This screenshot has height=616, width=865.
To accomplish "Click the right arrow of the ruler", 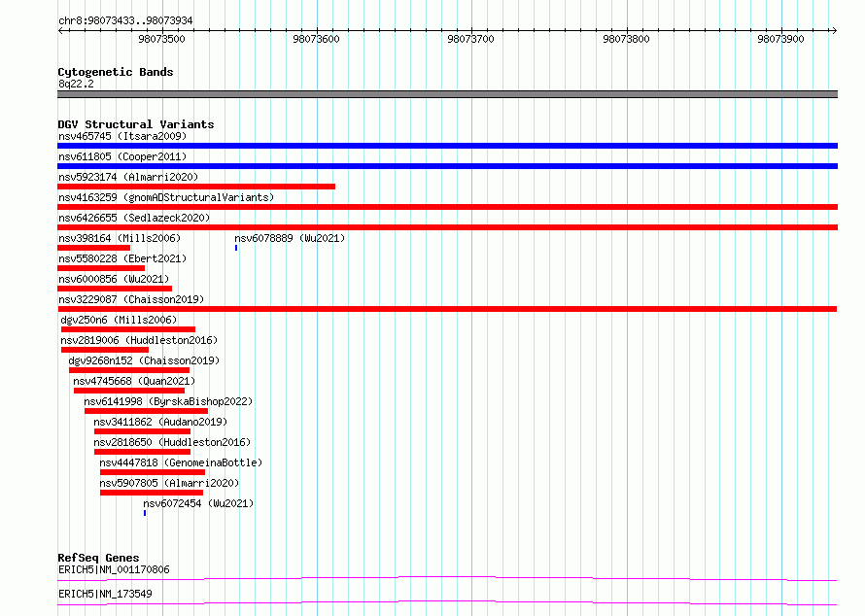I will point(834,30).
